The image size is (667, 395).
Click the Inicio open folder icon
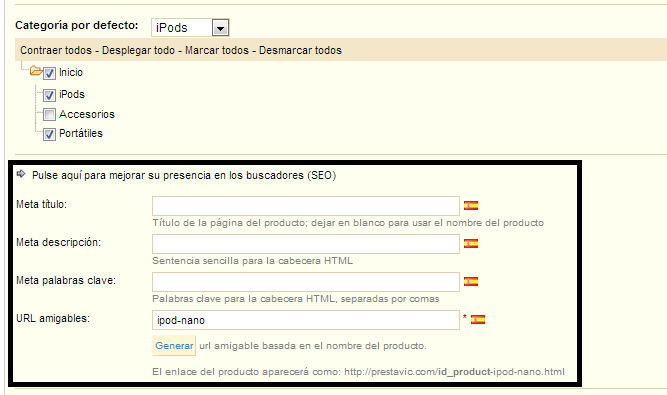pos(36,71)
